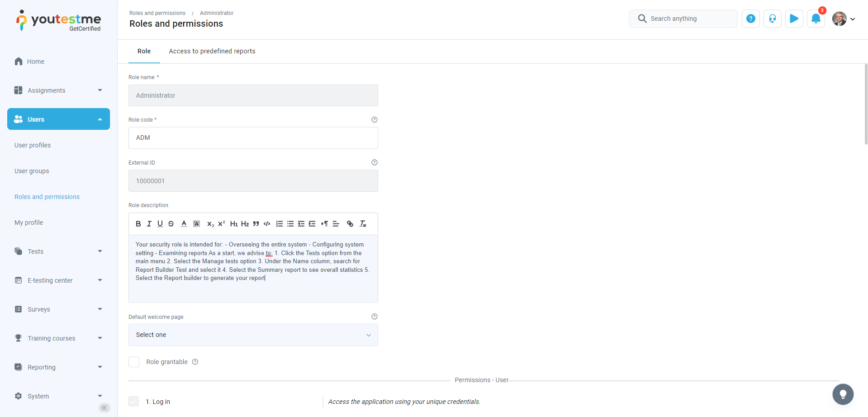Apply strikethrough in the description editor

coord(171,224)
